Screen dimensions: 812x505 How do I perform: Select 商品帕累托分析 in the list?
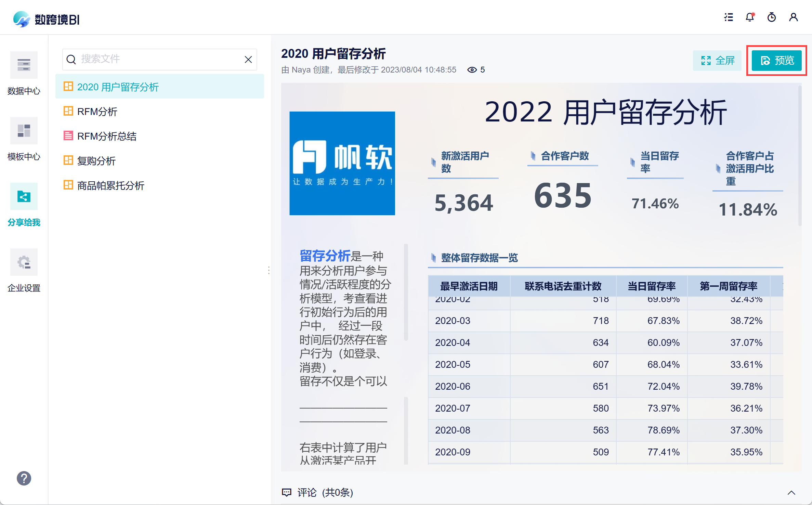point(110,185)
